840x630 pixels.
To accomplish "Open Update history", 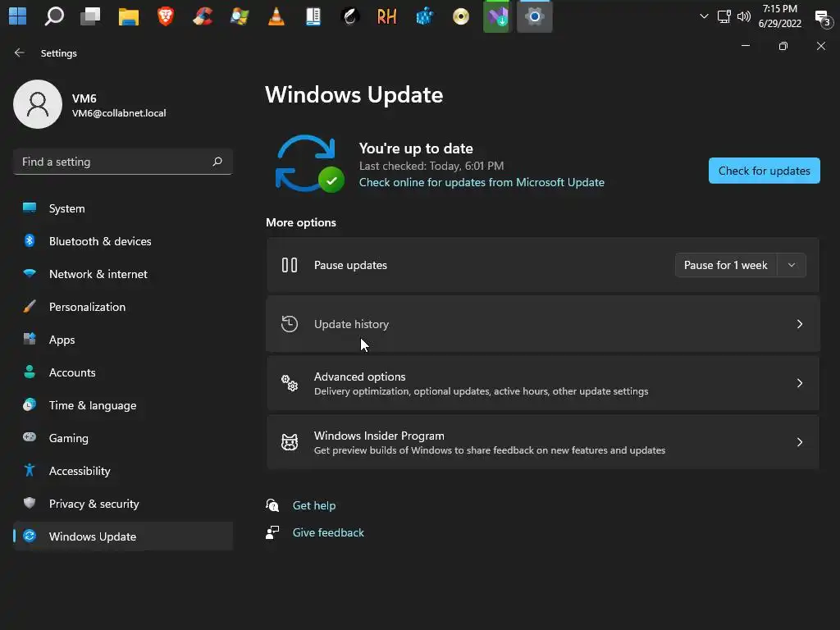I will point(543,324).
